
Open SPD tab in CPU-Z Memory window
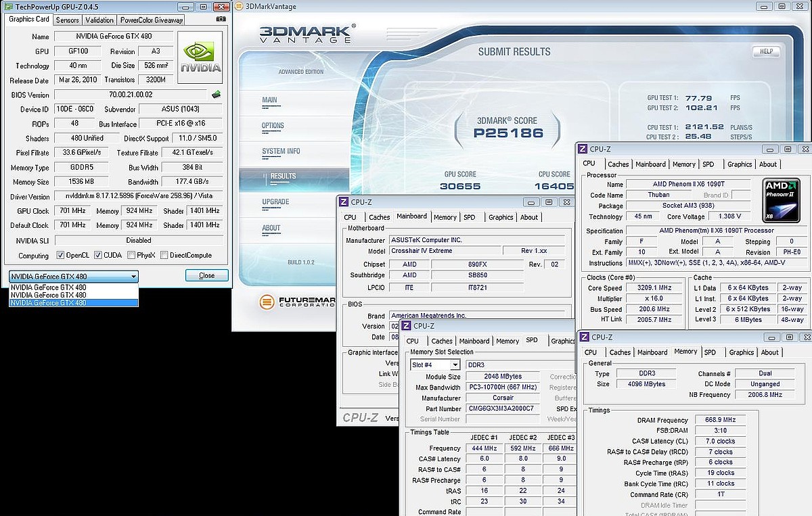(x=710, y=352)
